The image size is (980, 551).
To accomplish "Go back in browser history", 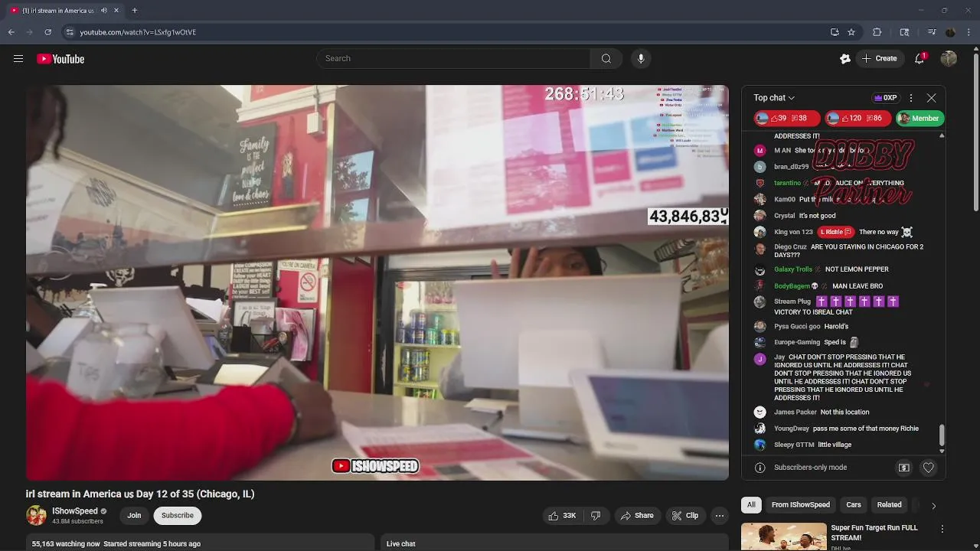I will click(x=11, y=32).
